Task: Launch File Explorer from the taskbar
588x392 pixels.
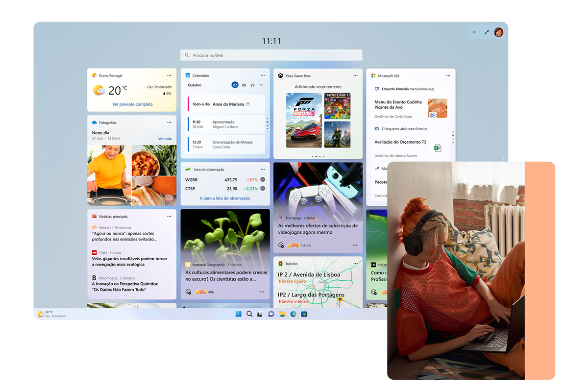Action: click(x=282, y=314)
